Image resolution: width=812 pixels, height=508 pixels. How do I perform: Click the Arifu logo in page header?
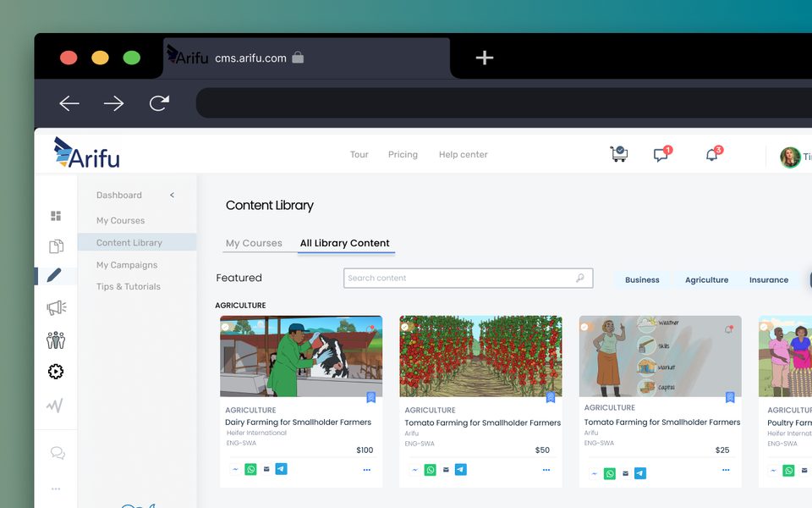(87, 153)
